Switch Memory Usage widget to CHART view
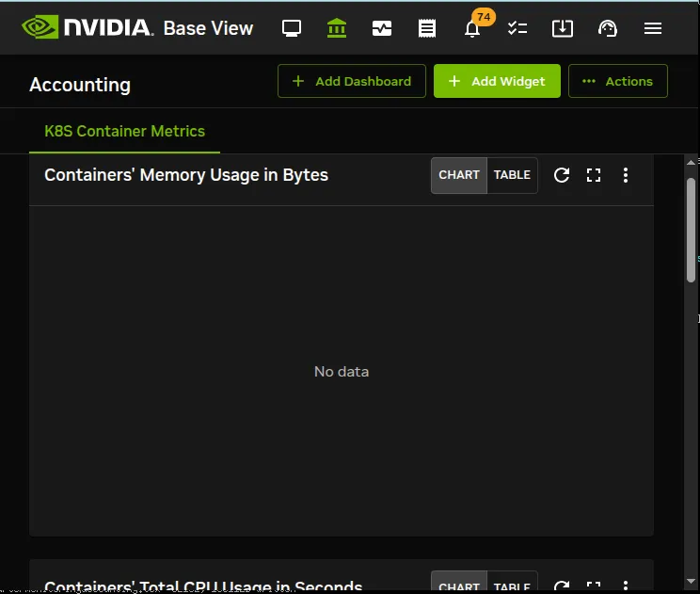 tap(459, 175)
